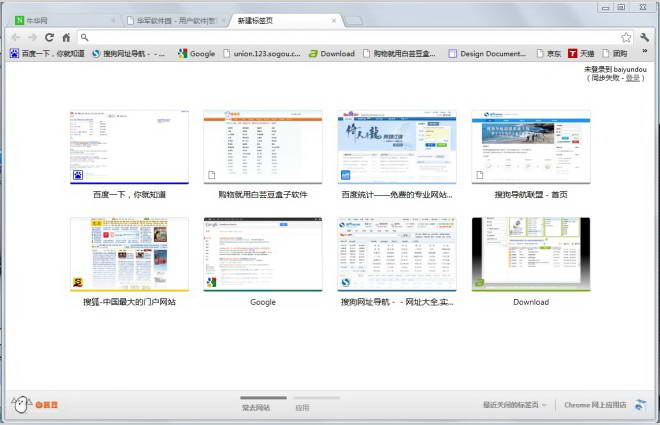Open the Google most-visited thumbnail

tap(263, 254)
